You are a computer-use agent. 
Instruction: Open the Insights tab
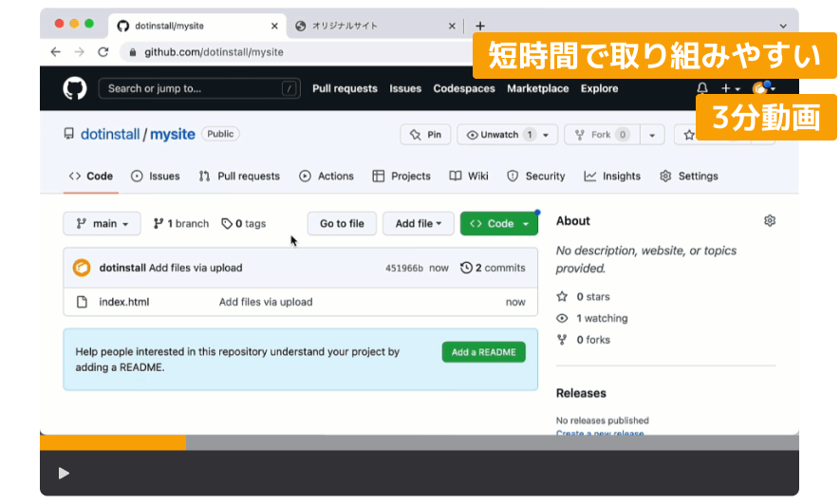click(x=612, y=177)
